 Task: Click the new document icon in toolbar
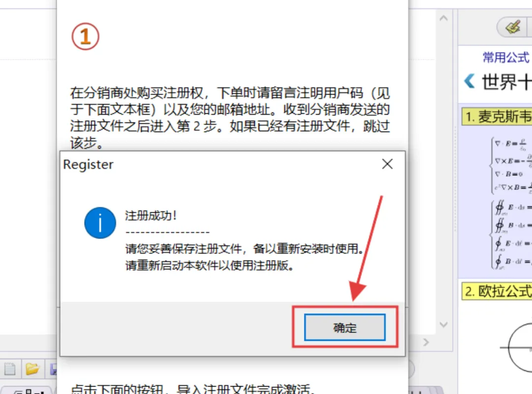tap(10, 369)
